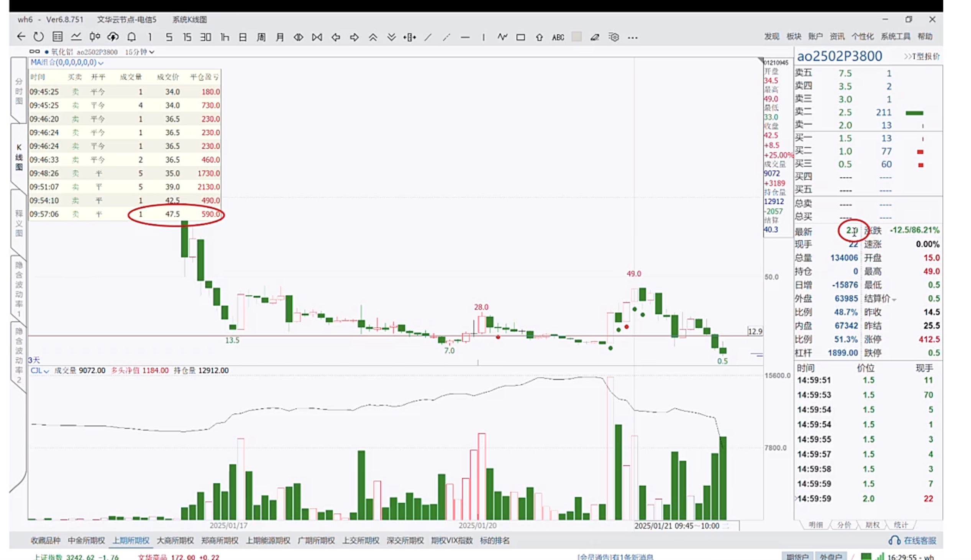Open the gear settings icon in toolbar
The image size is (971, 560).
click(613, 37)
